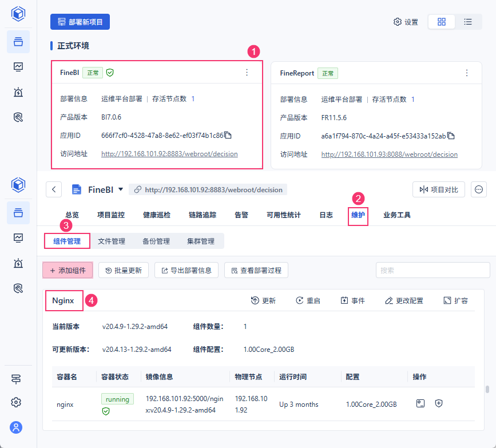
Task: Switch to the 链路追踪 tab
Action: coord(203,215)
